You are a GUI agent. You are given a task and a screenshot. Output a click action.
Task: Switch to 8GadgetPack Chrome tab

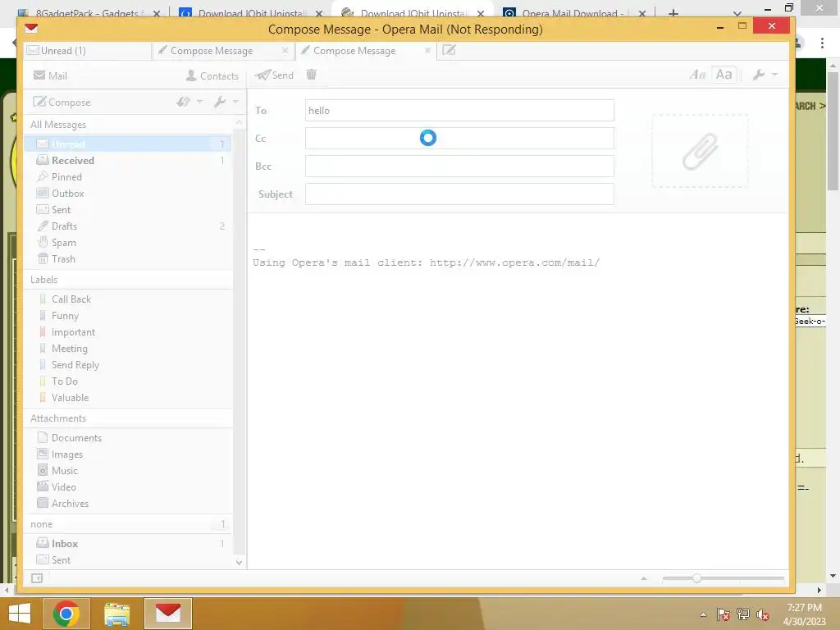(89, 13)
